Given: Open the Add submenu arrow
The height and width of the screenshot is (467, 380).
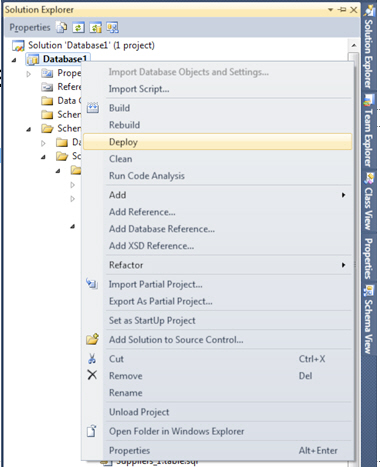Looking at the screenshot, I should click(x=343, y=195).
